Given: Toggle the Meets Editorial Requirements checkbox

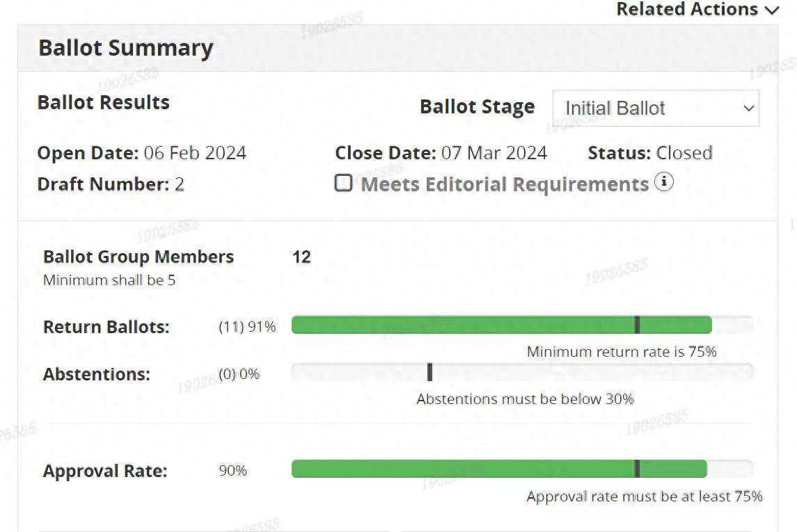Looking at the screenshot, I should tap(343, 183).
